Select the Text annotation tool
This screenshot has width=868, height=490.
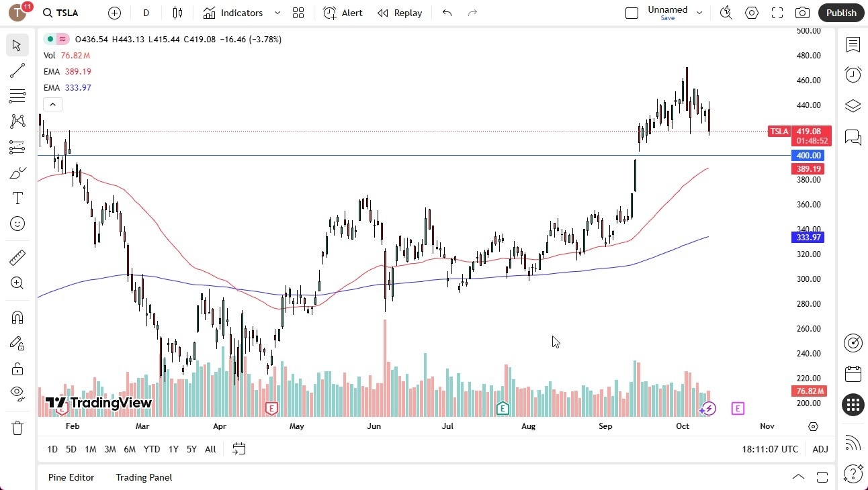tap(17, 197)
